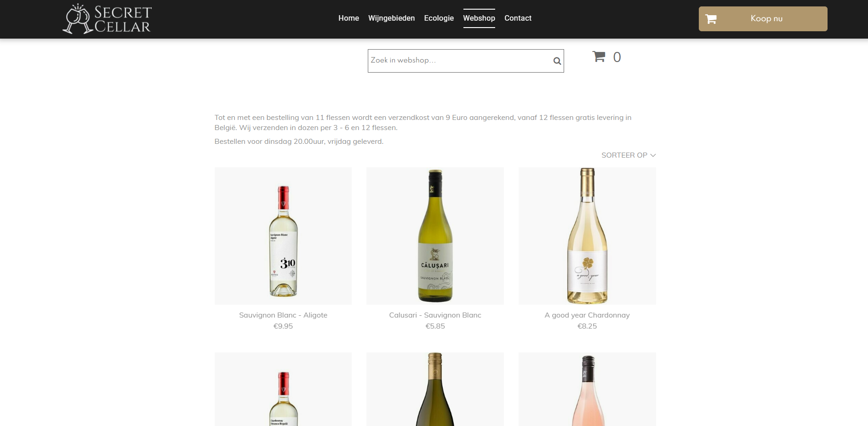Click the Koop nu button

[x=763, y=19]
